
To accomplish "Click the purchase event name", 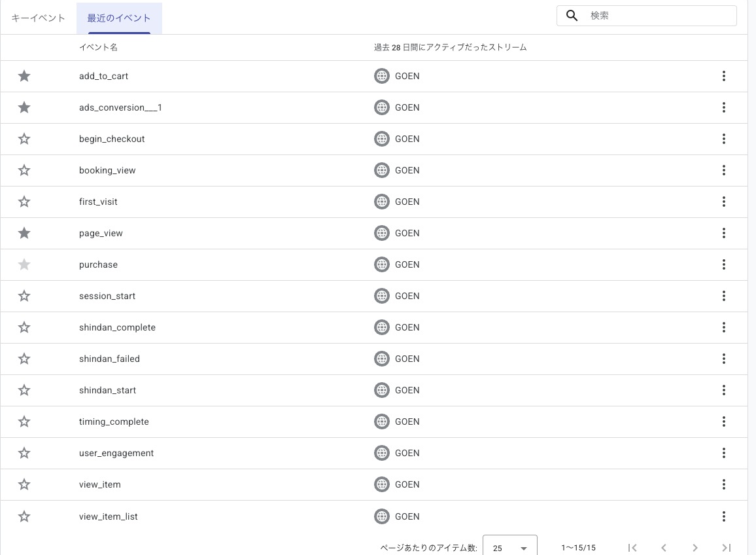I will pyautogui.click(x=98, y=264).
